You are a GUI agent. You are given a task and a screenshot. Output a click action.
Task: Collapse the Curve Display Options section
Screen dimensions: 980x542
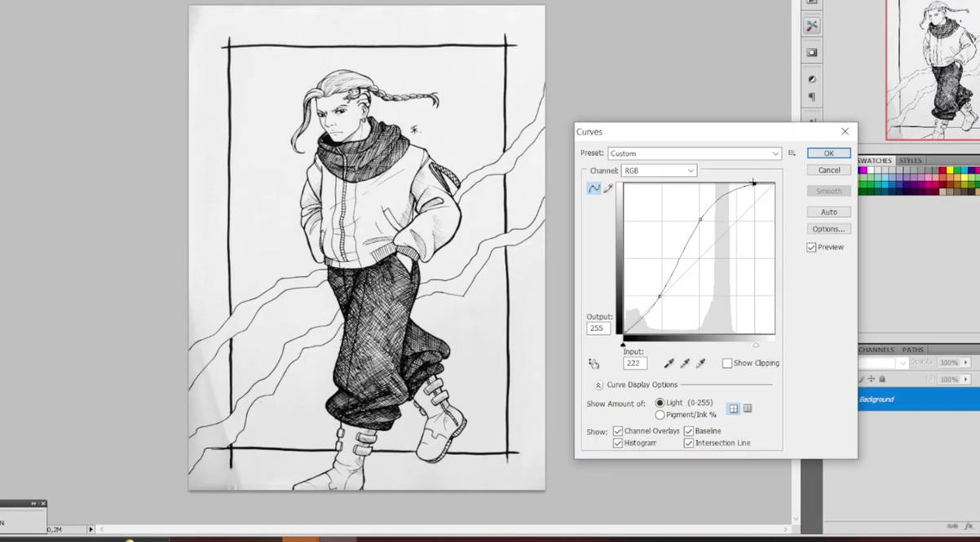click(x=598, y=385)
